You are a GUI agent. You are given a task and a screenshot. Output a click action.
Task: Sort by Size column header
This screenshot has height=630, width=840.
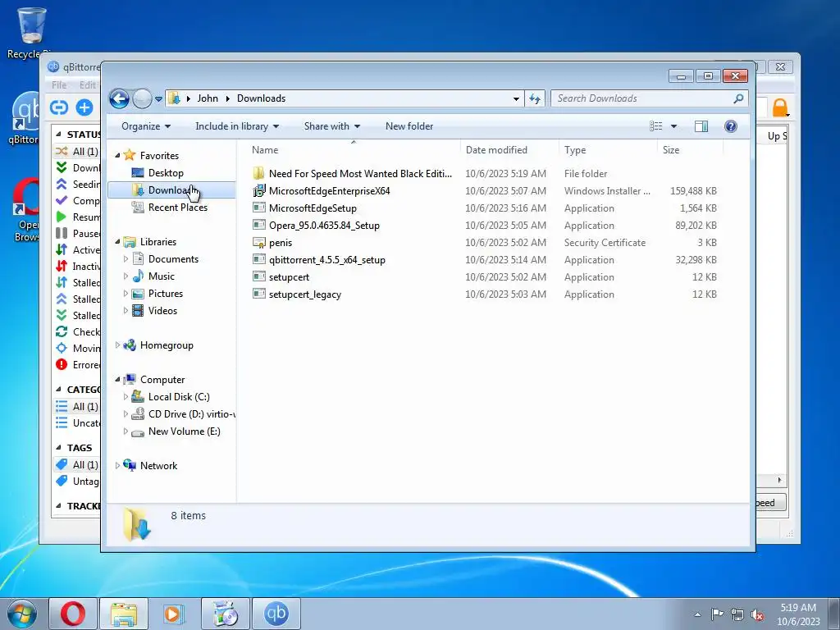tap(690, 150)
